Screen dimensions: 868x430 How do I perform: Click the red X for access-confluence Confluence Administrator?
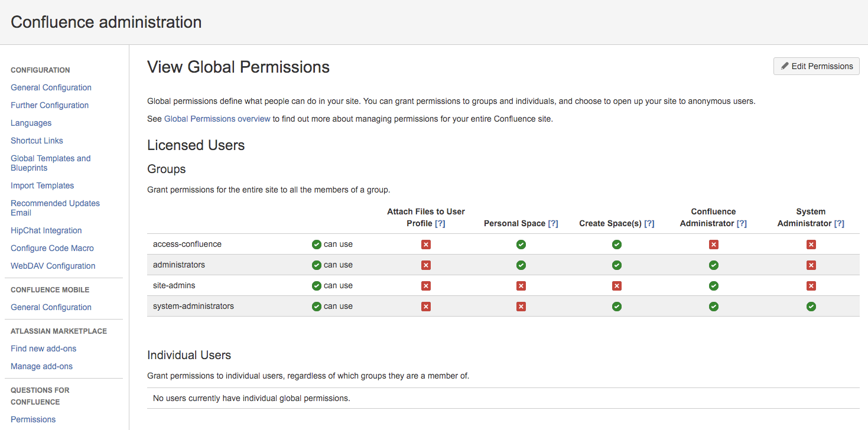714,245
